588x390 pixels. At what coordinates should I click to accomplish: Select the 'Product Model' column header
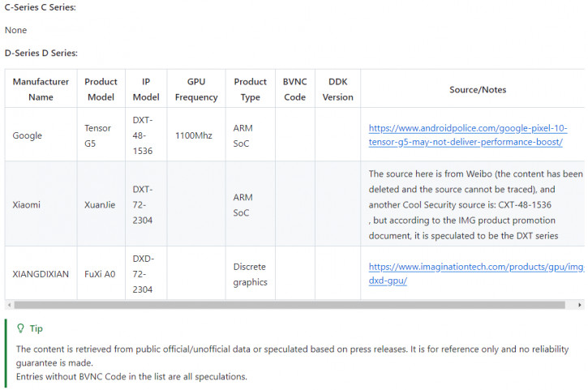(101, 89)
